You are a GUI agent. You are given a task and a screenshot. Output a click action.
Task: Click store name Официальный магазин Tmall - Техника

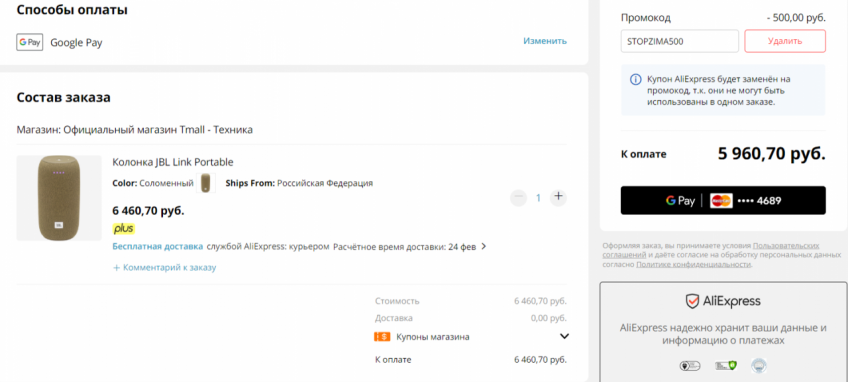(x=158, y=130)
